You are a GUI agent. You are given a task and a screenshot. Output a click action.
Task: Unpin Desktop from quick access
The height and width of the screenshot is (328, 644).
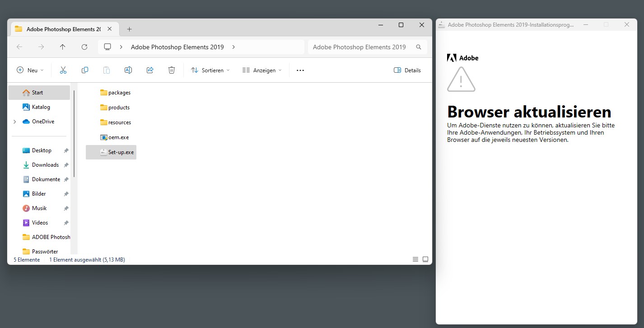[66, 150]
